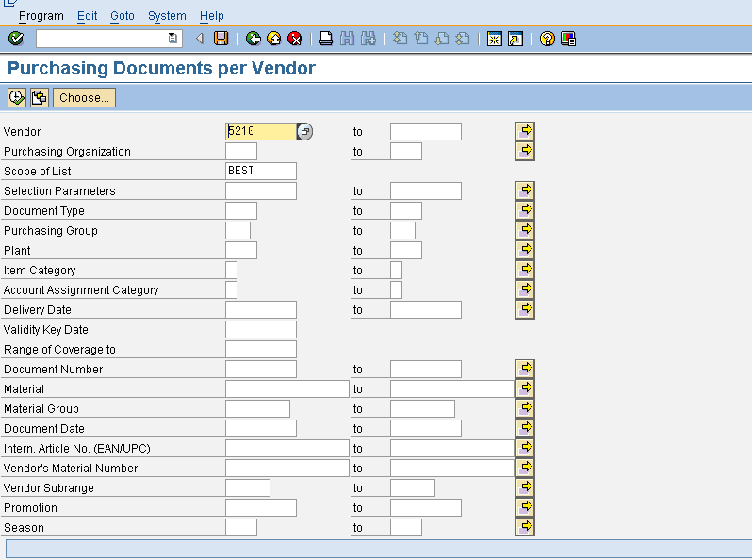
Task: Open Vendor field search help button
Action: pyautogui.click(x=304, y=131)
